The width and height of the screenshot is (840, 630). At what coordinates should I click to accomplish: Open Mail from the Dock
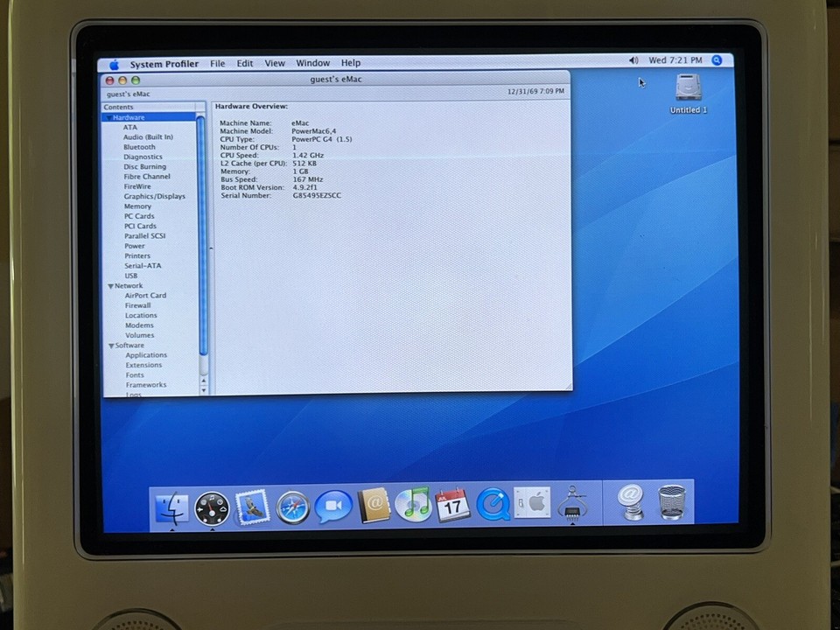click(252, 504)
